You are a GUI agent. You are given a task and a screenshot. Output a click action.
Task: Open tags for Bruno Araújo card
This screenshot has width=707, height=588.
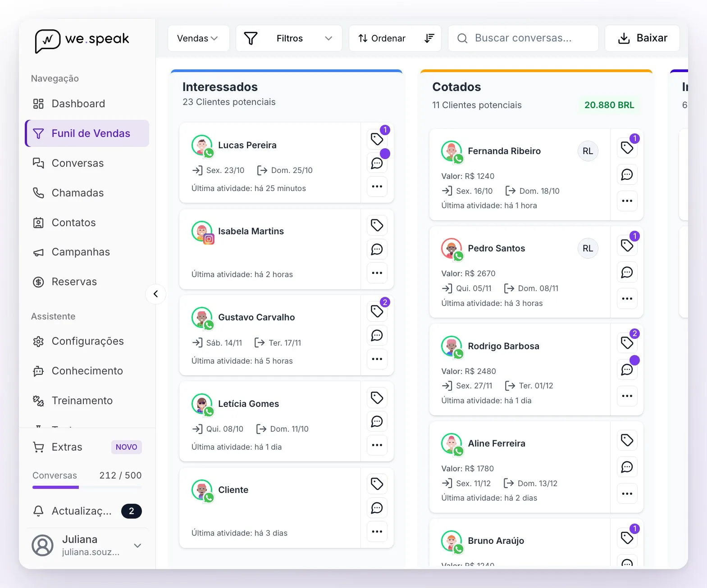tap(627, 537)
